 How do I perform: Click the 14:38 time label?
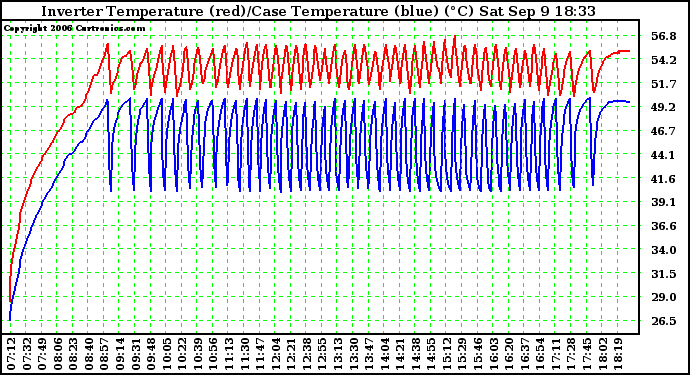coord(416,354)
